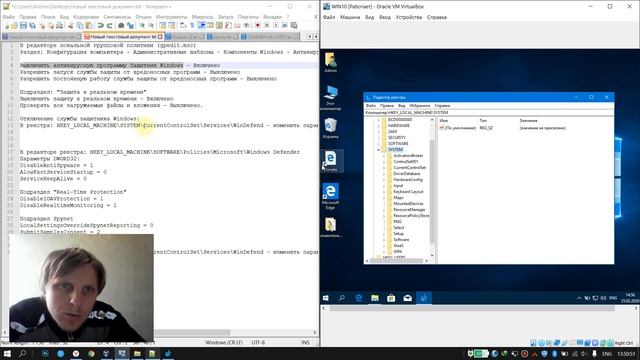Screen dimensions: 640x360
Task: Open the Правка menu in Registry Editor
Action: click(x=387, y=106)
